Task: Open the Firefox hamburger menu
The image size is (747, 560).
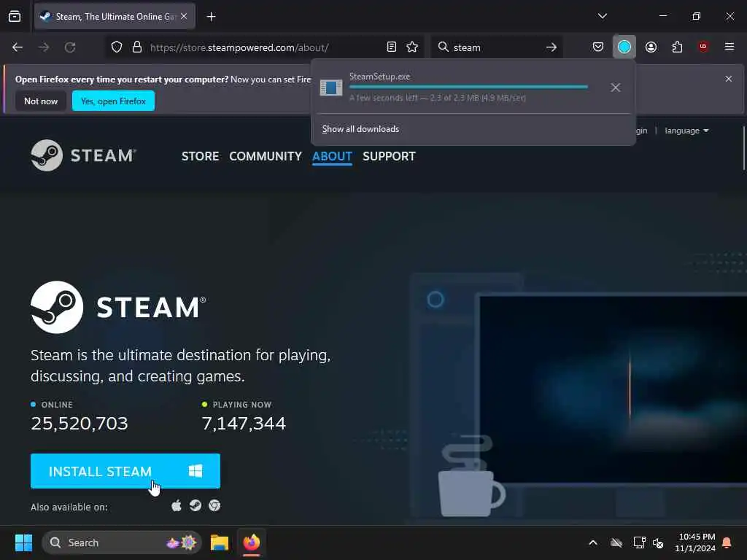Action: coord(729,47)
